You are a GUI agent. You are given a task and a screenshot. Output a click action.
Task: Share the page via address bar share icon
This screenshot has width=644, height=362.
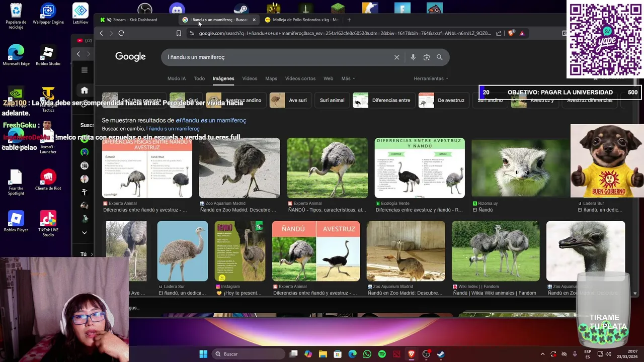click(499, 33)
